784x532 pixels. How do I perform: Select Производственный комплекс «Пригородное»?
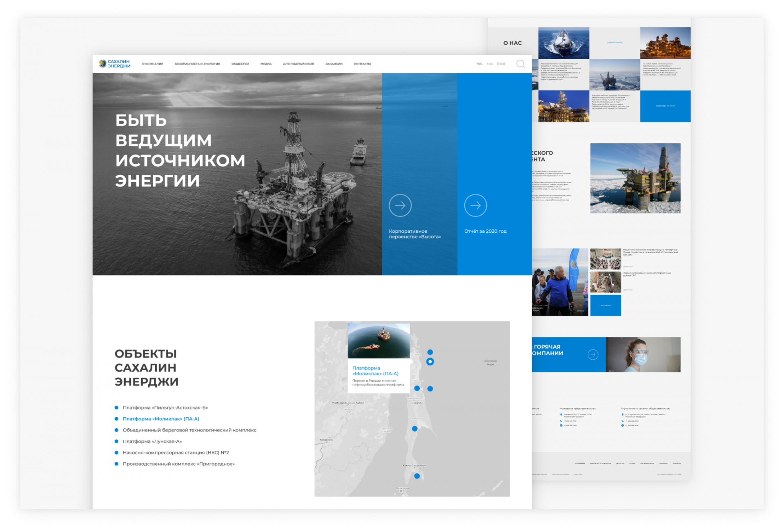(179, 464)
